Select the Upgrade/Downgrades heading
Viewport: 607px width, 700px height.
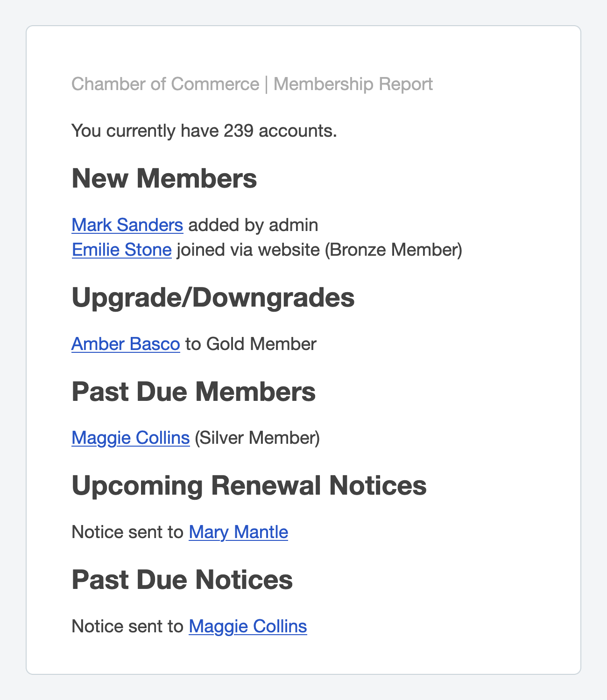[x=213, y=298]
